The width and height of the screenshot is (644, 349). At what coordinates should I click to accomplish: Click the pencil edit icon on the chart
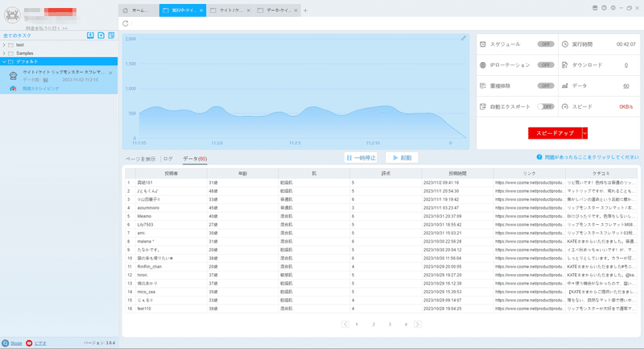pyautogui.click(x=464, y=38)
